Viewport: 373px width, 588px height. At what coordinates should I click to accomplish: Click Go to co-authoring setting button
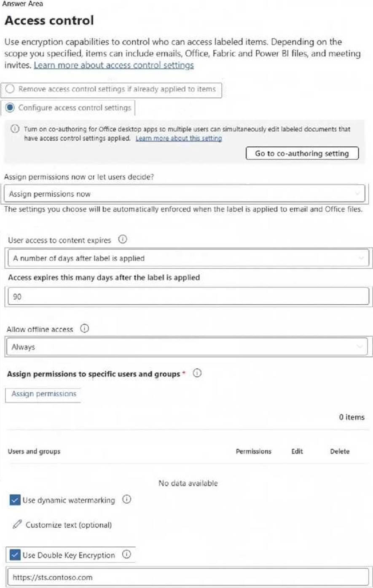pyautogui.click(x=302, y=153)
